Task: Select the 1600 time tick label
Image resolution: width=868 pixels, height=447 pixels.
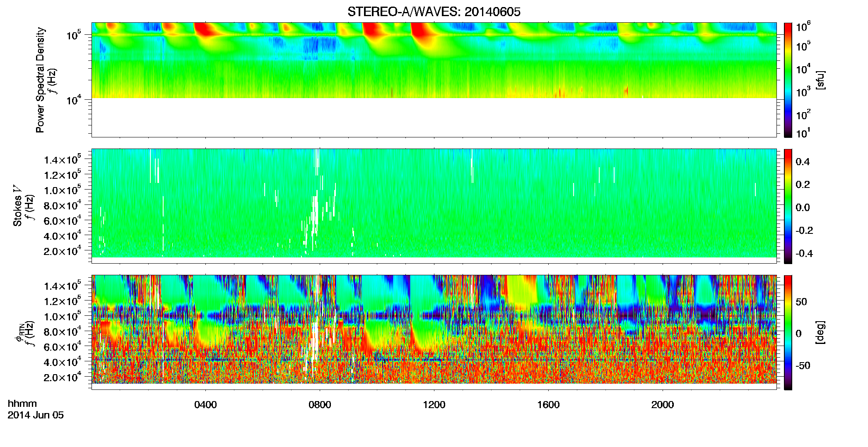Action: point(548,405)
